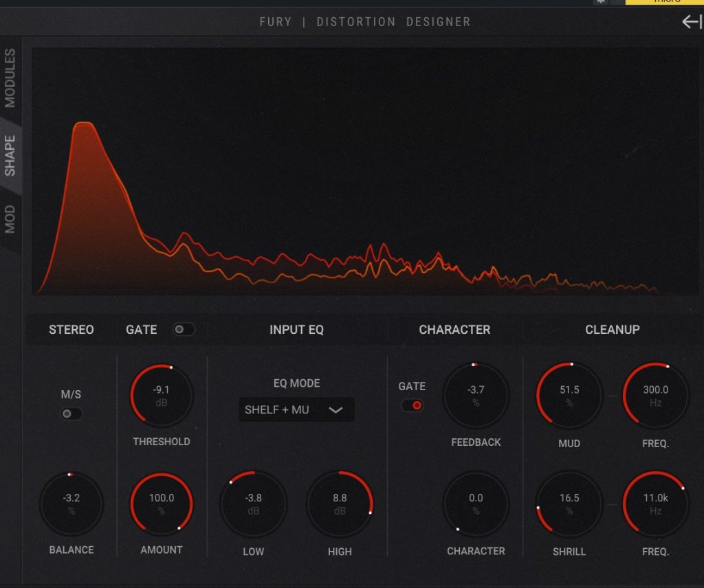704x588 pixels.
Task: Enable the Gate section header switch
Action: point(184,330)
